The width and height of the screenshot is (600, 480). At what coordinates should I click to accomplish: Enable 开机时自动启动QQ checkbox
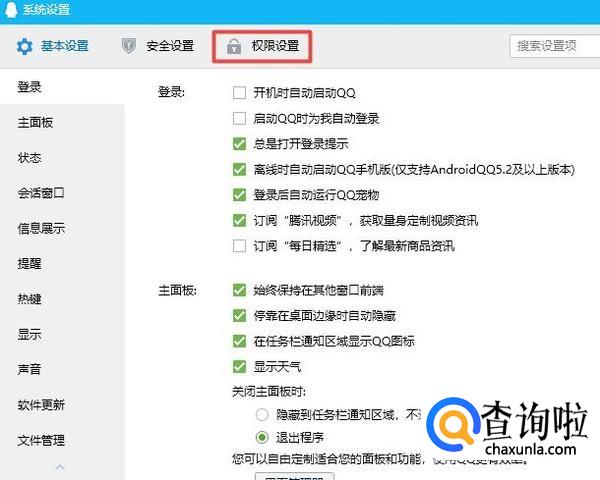click(239, 93)
